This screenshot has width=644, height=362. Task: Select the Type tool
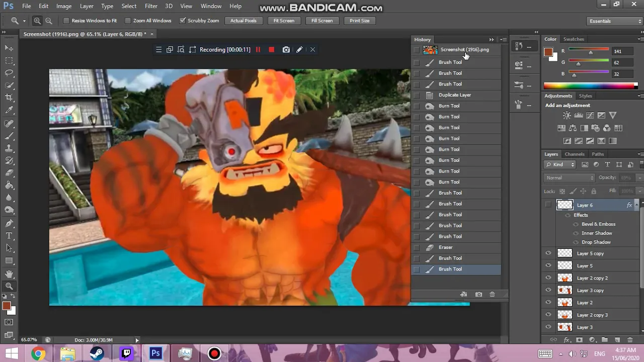[x=9, y=236]
